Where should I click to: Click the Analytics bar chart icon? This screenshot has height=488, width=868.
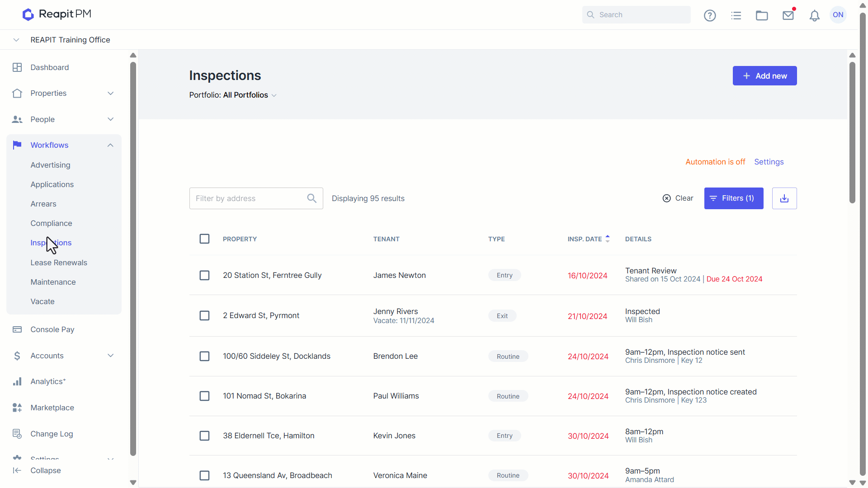[17, 381]
